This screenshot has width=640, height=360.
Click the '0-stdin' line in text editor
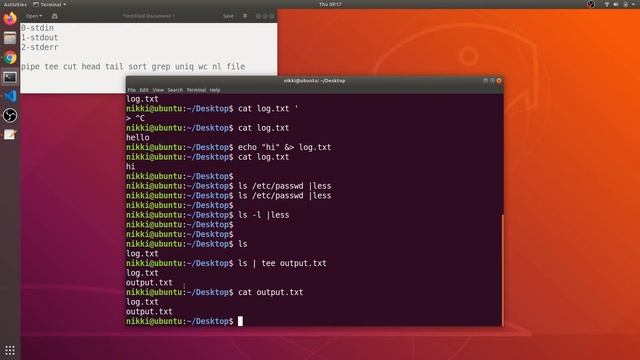[37, 28]
